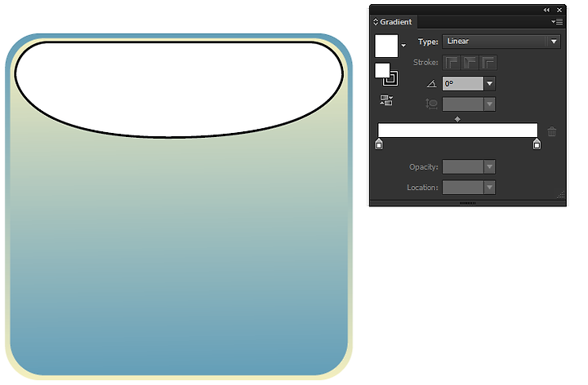The height and width of the screenshot is (385, 588).
Task: Select the left gradient color stop
Action: (379, 144)
